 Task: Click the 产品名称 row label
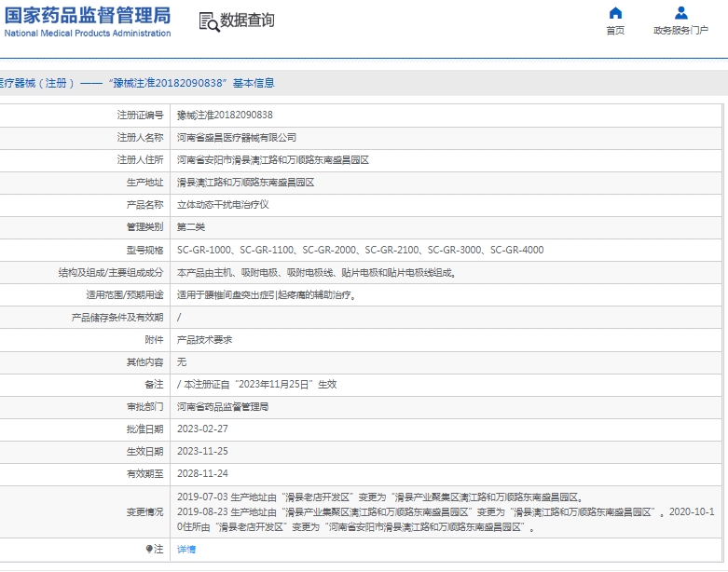pos(144,205)
